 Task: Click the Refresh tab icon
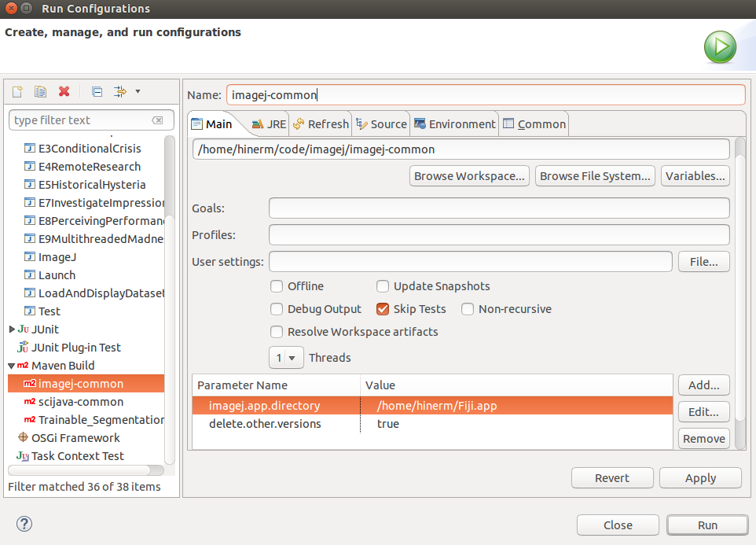[299, 124]
